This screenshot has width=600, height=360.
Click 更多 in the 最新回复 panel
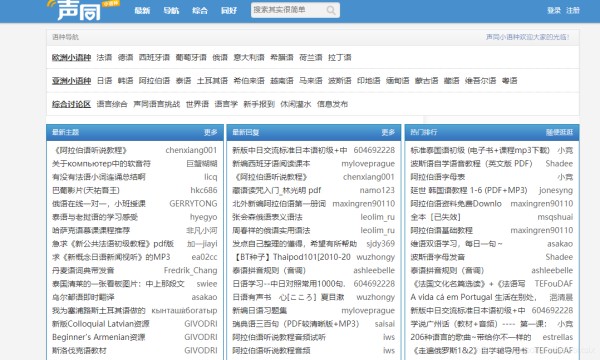point(388,132)
